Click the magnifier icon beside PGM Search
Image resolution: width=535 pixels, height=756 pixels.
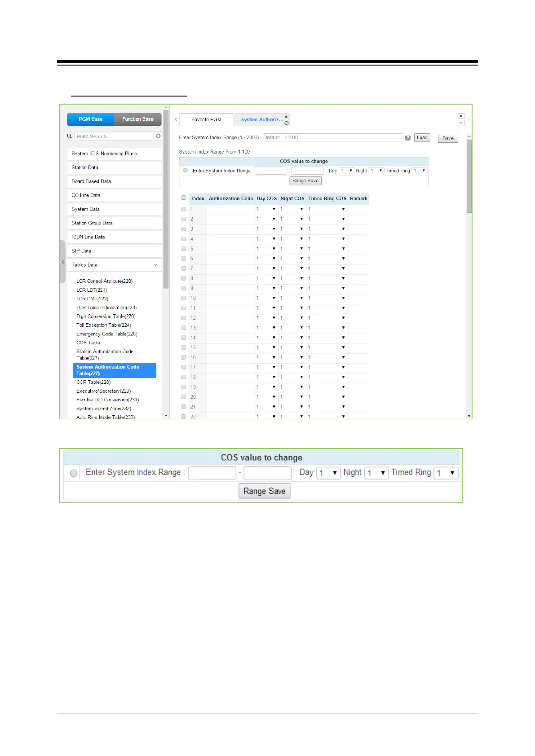point(69,136)
